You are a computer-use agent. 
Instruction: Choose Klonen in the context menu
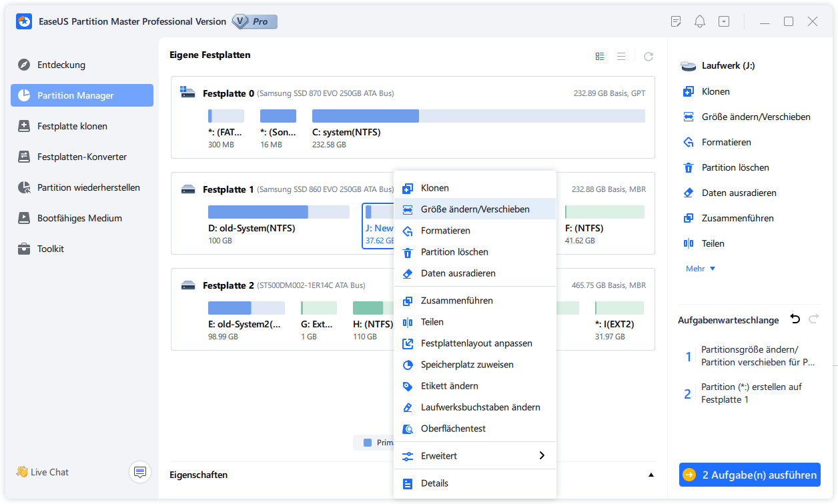(475, 188)
